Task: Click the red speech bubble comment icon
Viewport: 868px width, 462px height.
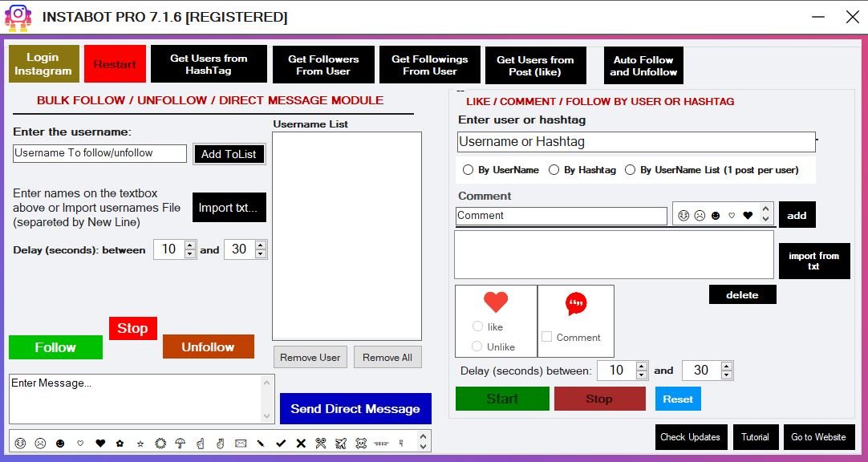Action: coord(575,303)
